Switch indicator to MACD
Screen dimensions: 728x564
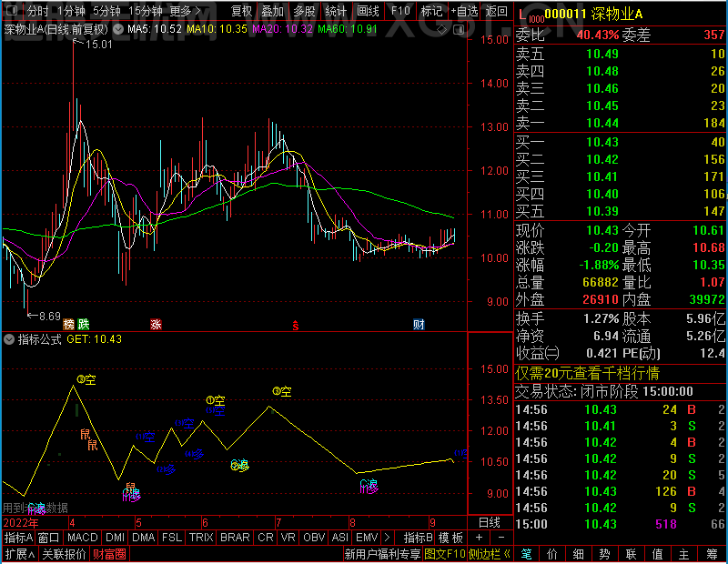[x=83, y=538]
